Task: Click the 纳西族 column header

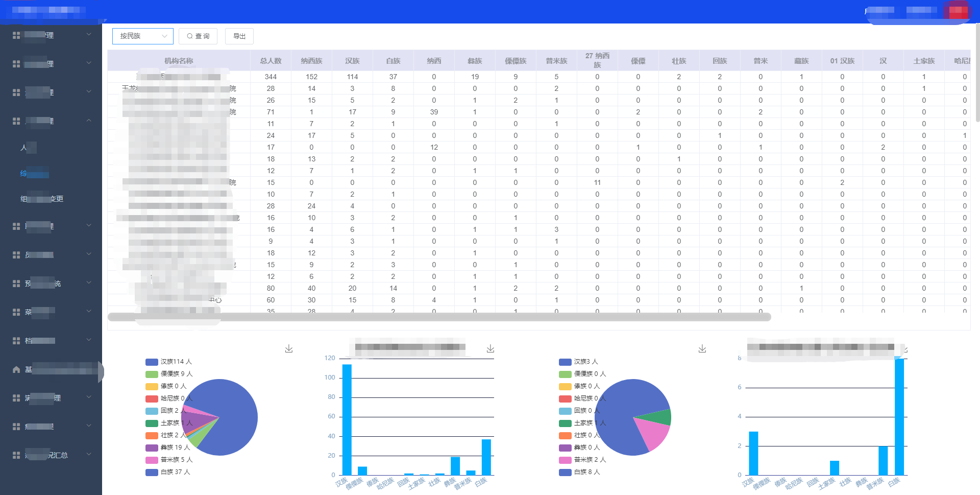Action: click(311, 61)
